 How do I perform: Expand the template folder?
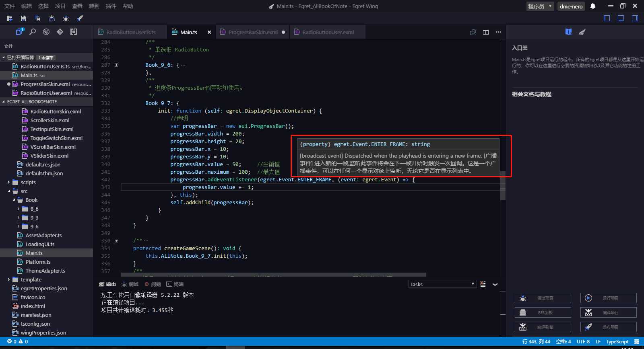[9, 279]
